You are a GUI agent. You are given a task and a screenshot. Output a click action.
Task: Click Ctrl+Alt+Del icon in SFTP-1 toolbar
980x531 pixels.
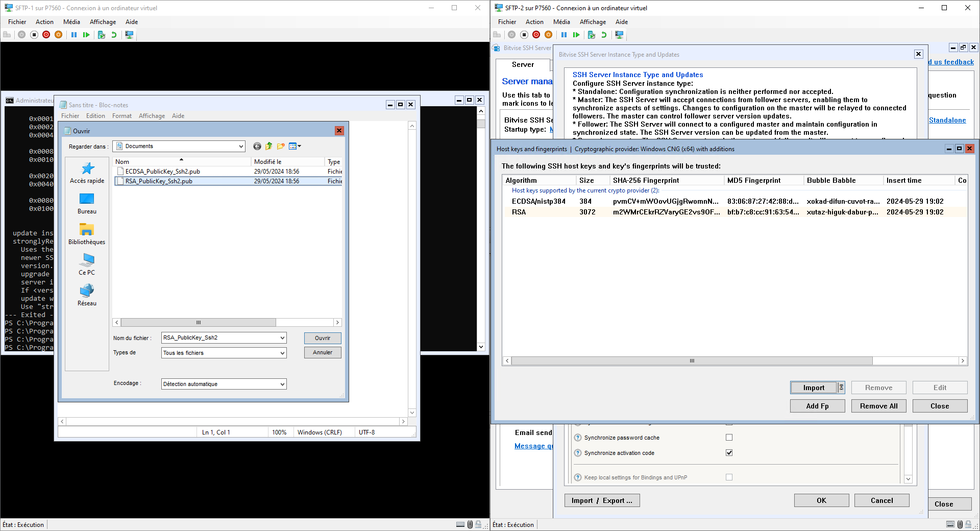click(7, 35)
